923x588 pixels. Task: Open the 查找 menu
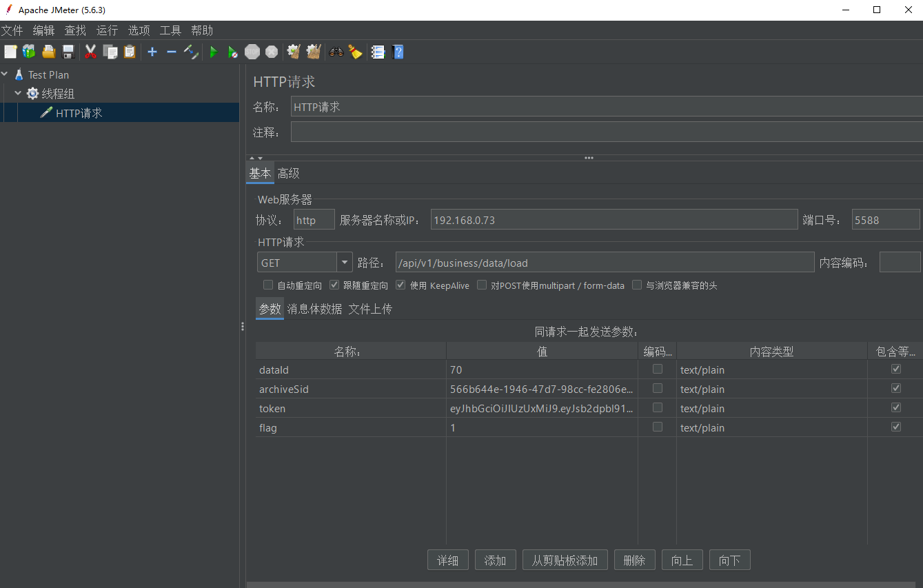click(x=75, y=30)
